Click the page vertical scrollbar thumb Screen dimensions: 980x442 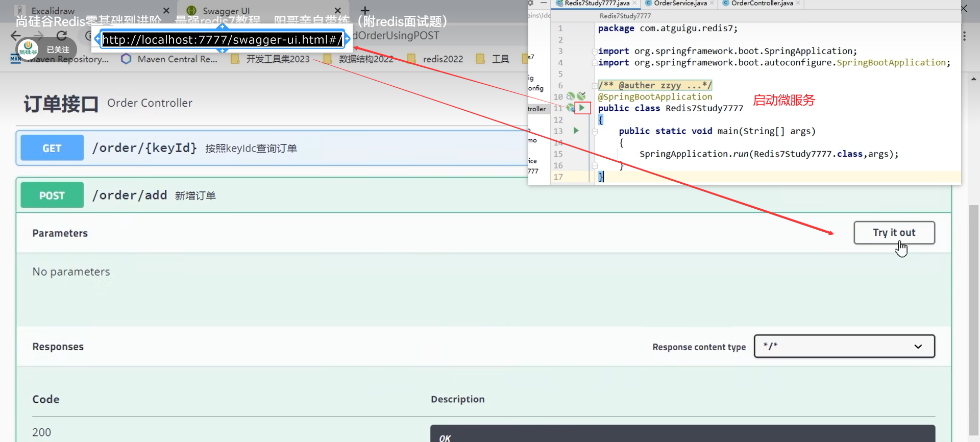point(974,319)
